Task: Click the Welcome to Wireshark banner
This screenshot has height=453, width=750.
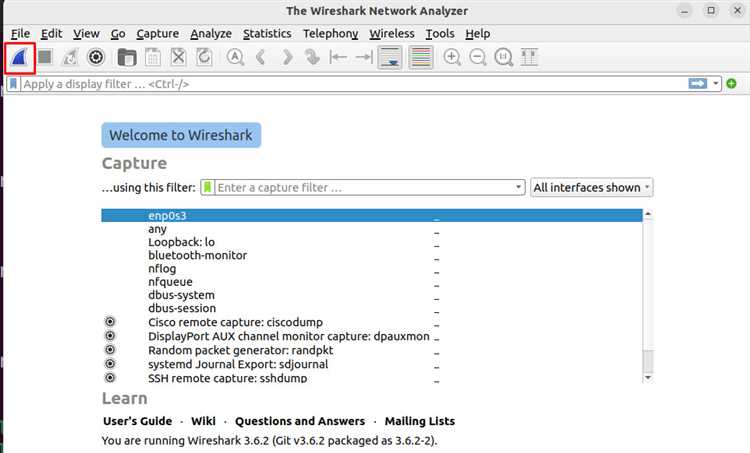Action: [181, 135]
